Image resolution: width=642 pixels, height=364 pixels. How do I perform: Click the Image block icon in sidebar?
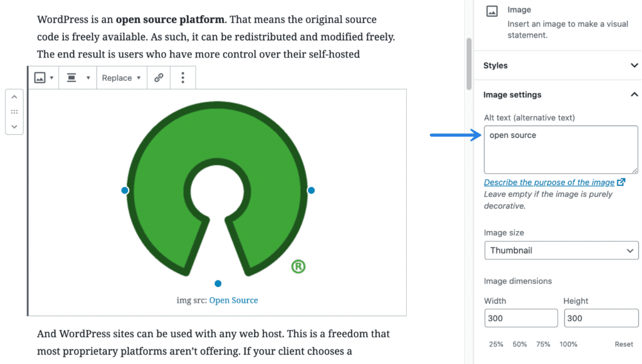tap(492, 11)
